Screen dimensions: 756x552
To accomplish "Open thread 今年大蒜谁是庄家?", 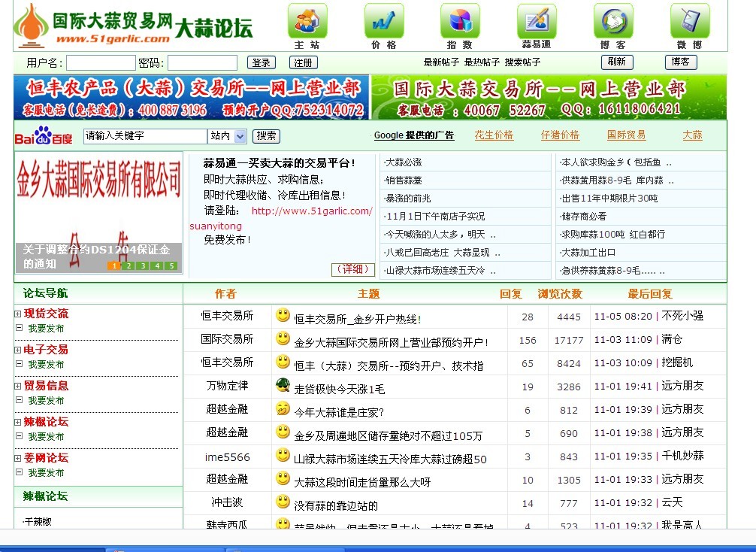I will (339, 413).
